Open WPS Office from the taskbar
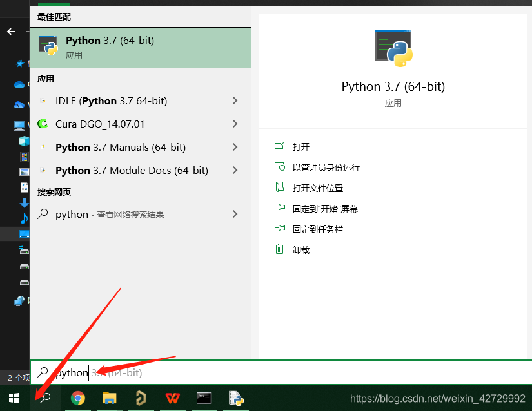The image size is (532, 411). pyautogui.click(x=172, y=398)
